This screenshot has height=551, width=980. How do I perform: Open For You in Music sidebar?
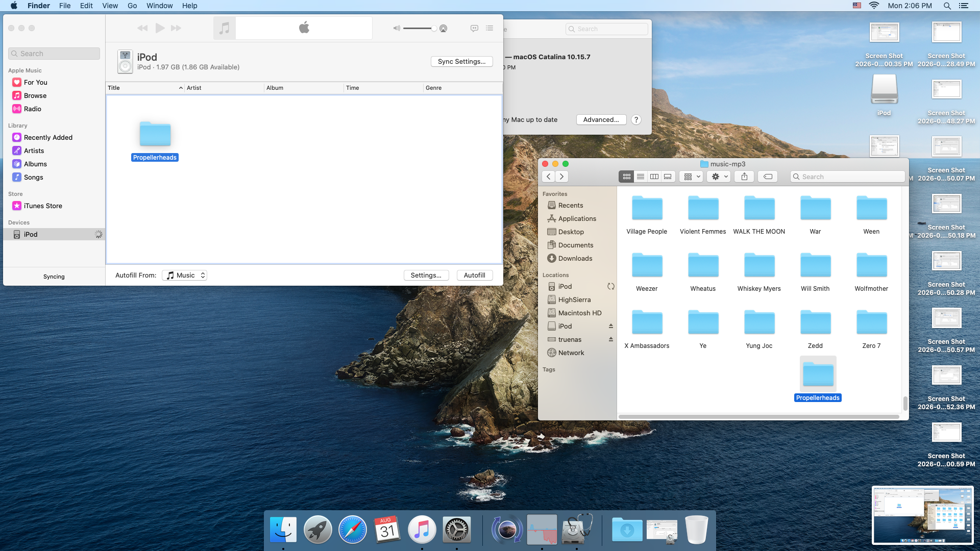[35, 82]
